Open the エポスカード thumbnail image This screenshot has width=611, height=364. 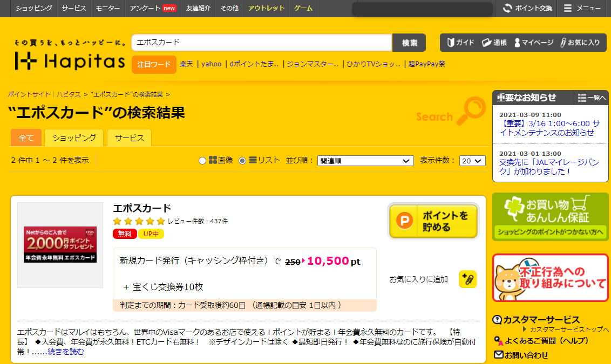click(60, 245)
